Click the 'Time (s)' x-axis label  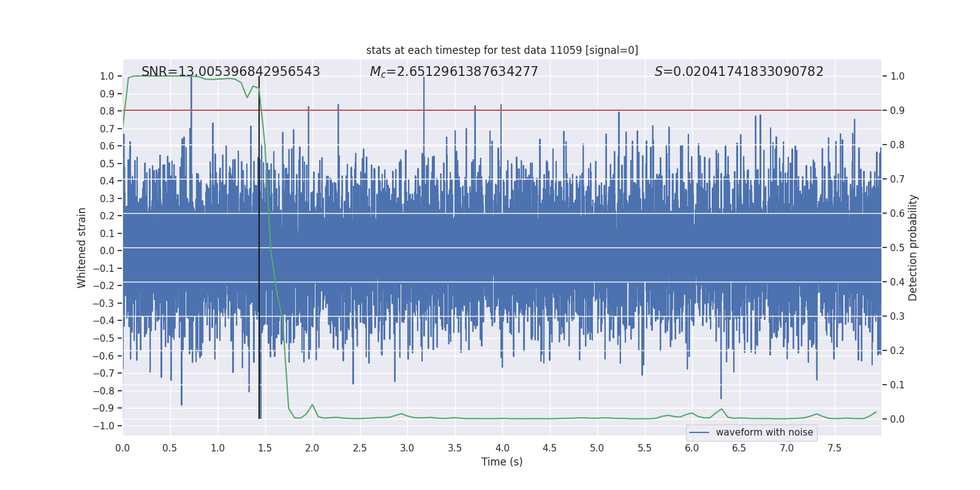pyautogui.click(x=502, y=462)
